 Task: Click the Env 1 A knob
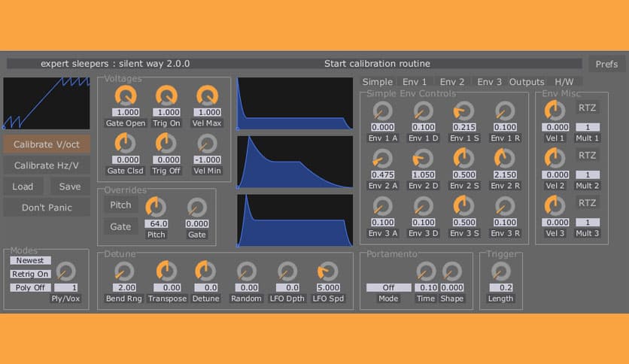[382, 111]
